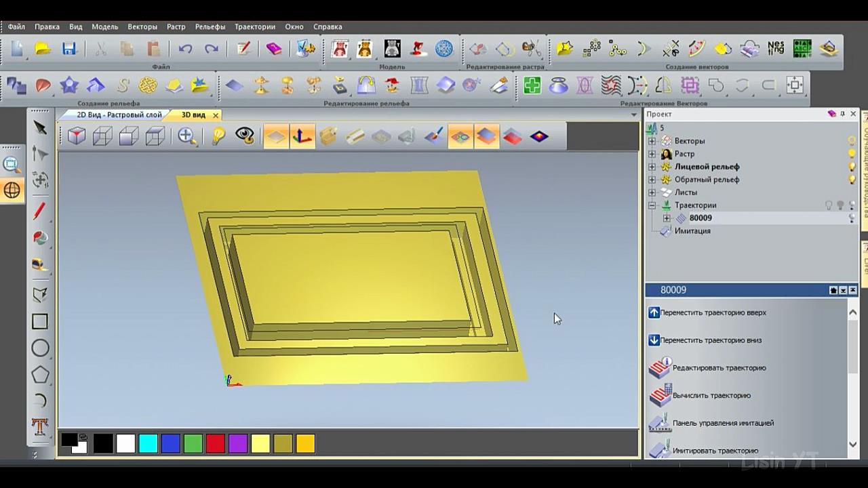This screenshot has height=488, width=868.
Task: Toggle visibility bulb for Лицевой рельеф
Action: 852,167
